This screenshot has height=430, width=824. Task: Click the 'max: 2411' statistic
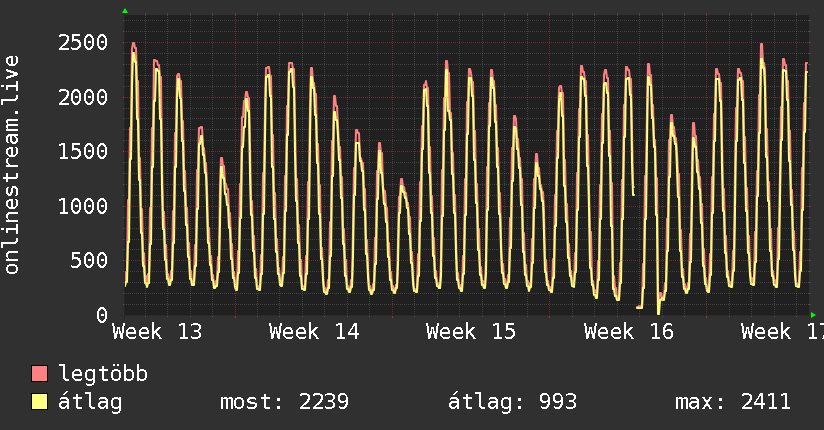coord(733,402)
